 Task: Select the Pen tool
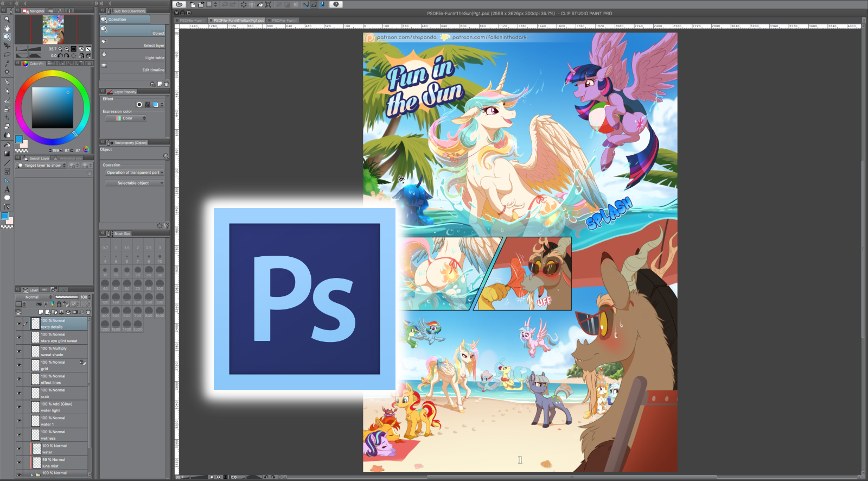(x=7, y=83)
